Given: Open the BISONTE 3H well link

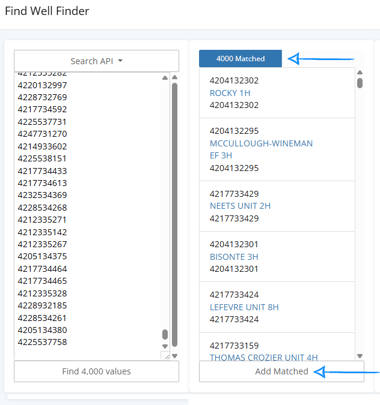Looking at the screenshot, I should pyautogui.click(x=234, y=257).
